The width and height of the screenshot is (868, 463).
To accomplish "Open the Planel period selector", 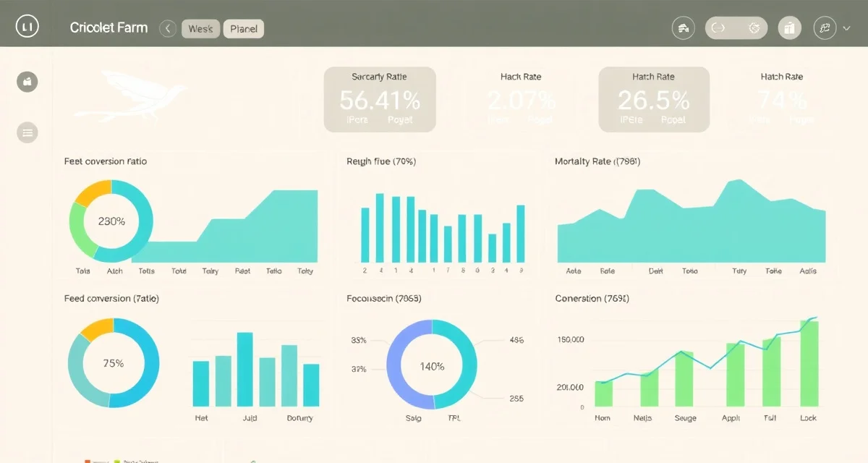I will click(244, 28).
